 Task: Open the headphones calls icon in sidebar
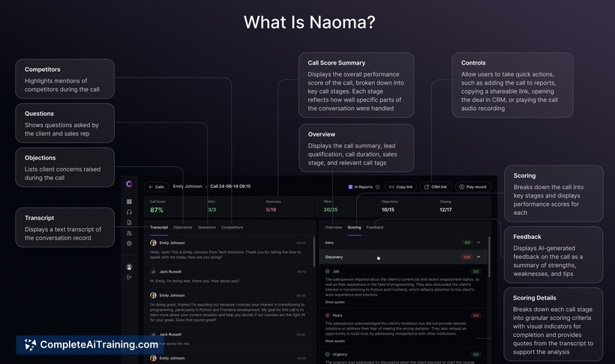tap(129, 212)
